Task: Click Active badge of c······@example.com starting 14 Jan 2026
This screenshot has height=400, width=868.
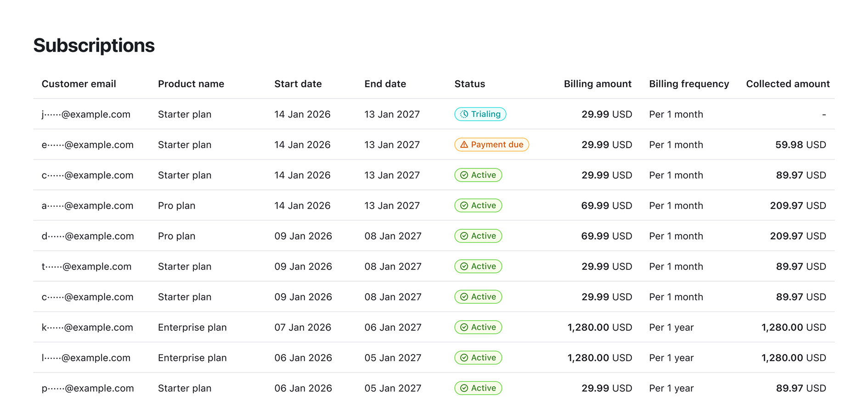Action: coord(478,175)
